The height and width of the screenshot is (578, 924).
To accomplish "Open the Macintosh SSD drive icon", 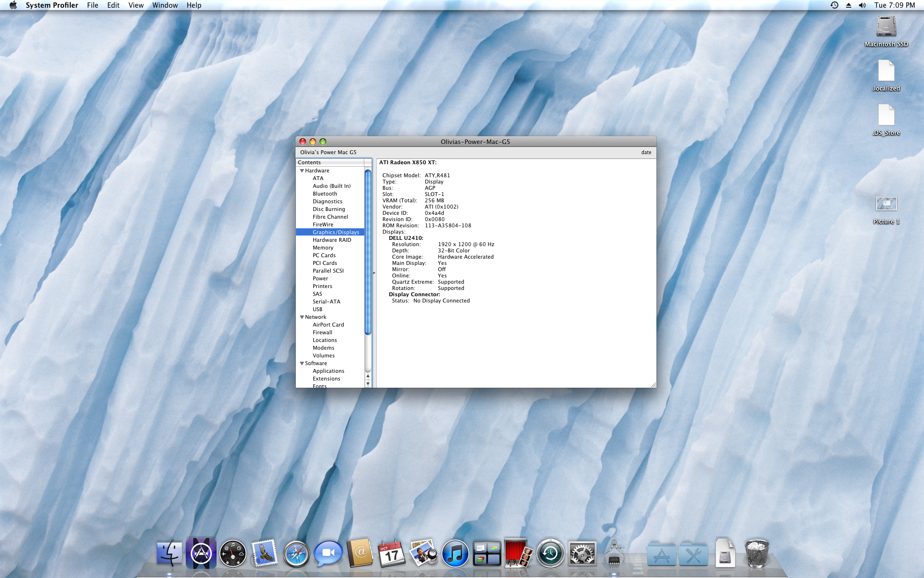I will click(x=886, y=27).
